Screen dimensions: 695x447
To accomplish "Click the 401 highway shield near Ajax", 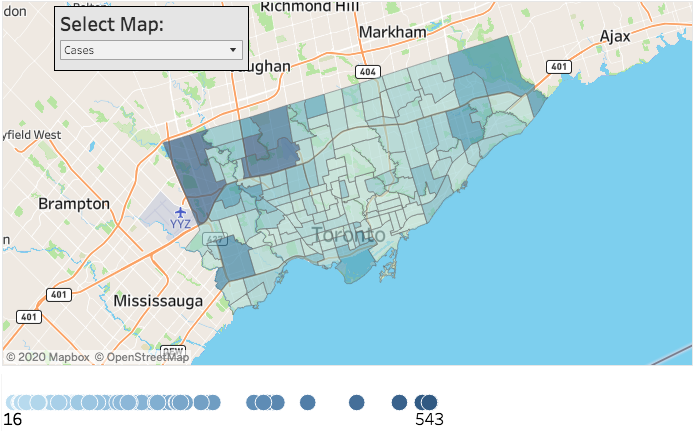I will (558, 66).
